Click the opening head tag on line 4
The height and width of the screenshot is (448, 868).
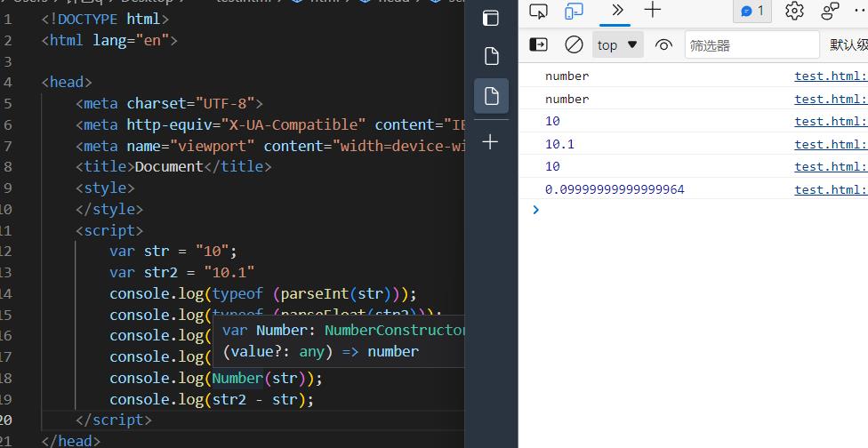[67, 83]
